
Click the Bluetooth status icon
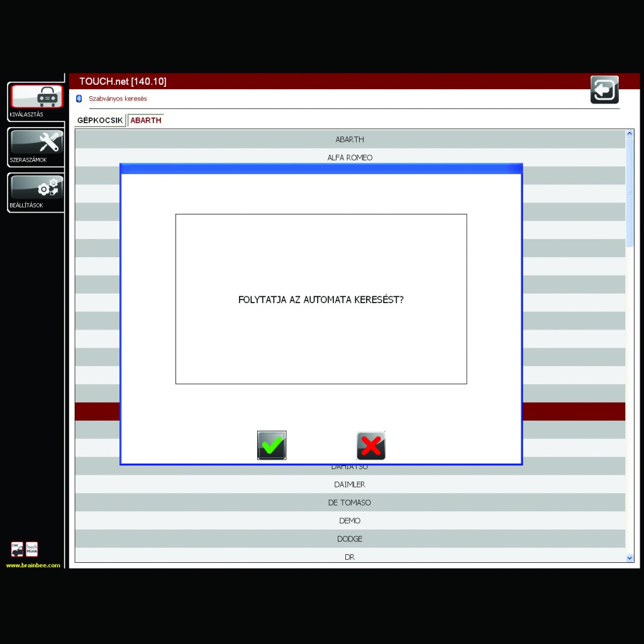[79, 99]
